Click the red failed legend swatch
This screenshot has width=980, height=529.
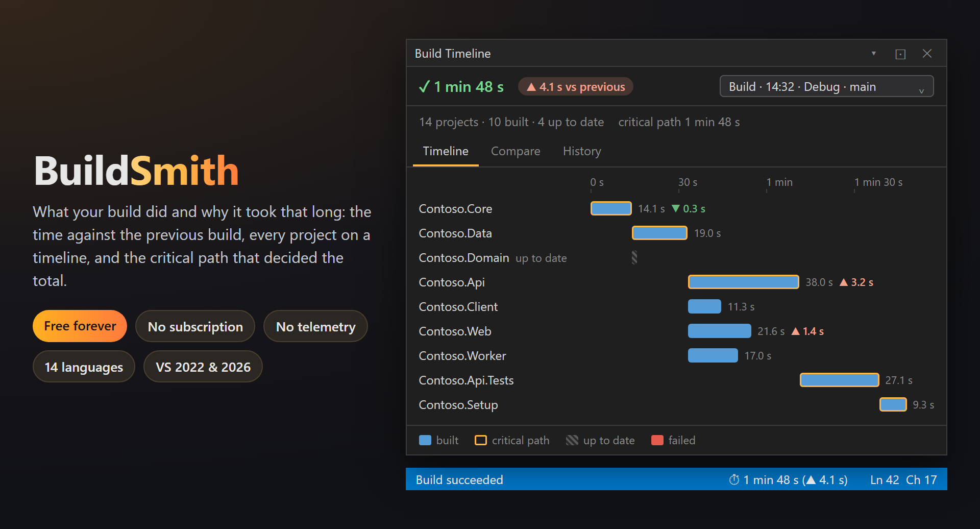click(x=657, y=440)
